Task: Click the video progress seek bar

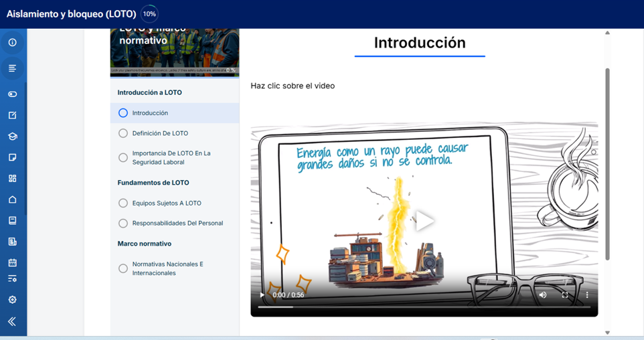Action: (424, 307)
